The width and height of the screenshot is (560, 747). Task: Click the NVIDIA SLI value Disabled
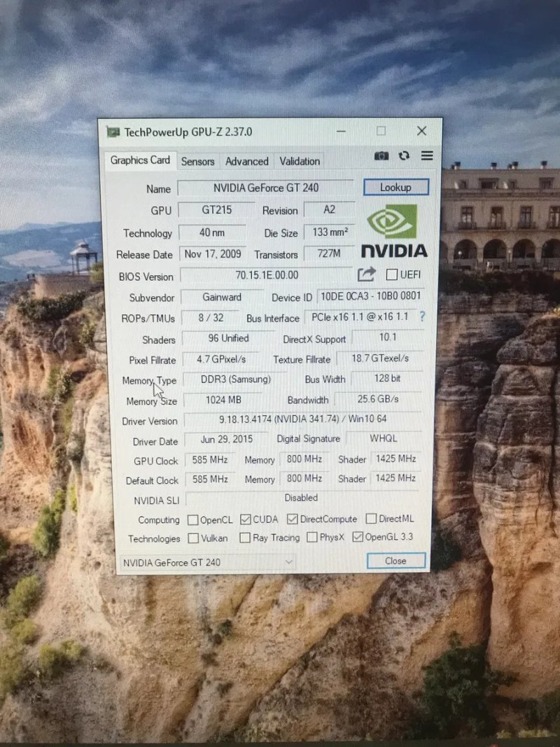(x=302, y=498)
